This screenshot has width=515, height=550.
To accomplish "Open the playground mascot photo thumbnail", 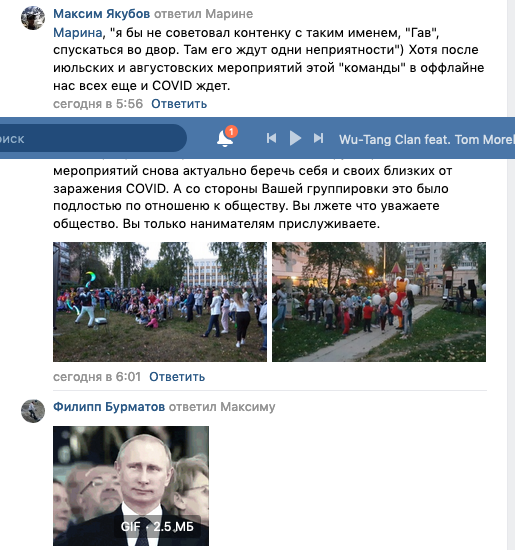I will click(379, 302).
